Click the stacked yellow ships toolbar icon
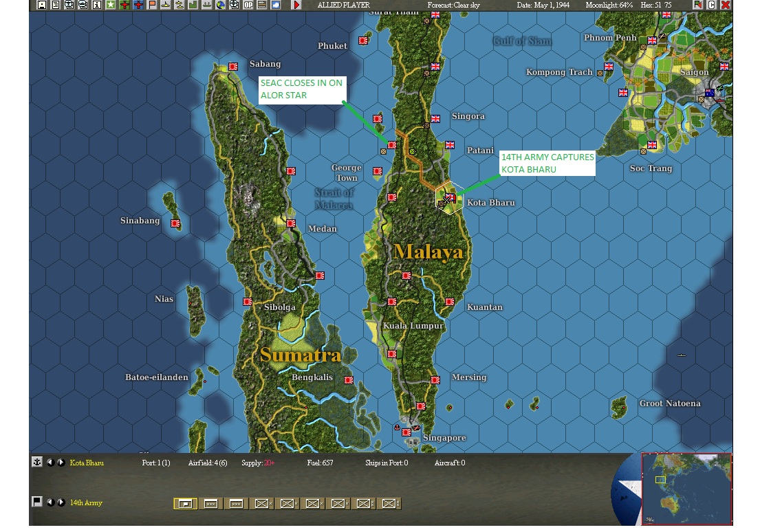Image resolution: width=782 pixels, height=532 pixels. tap(180, 5)
